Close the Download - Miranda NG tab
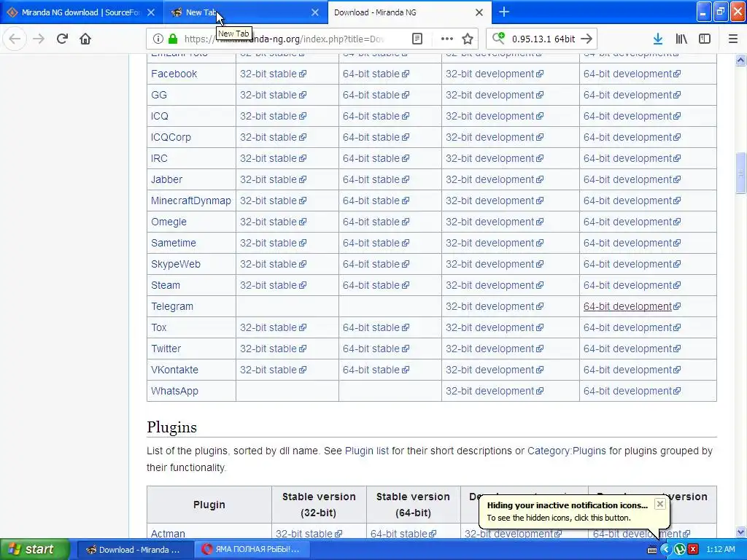This screenshot has height=560, width=747. [x=479, y=12]
